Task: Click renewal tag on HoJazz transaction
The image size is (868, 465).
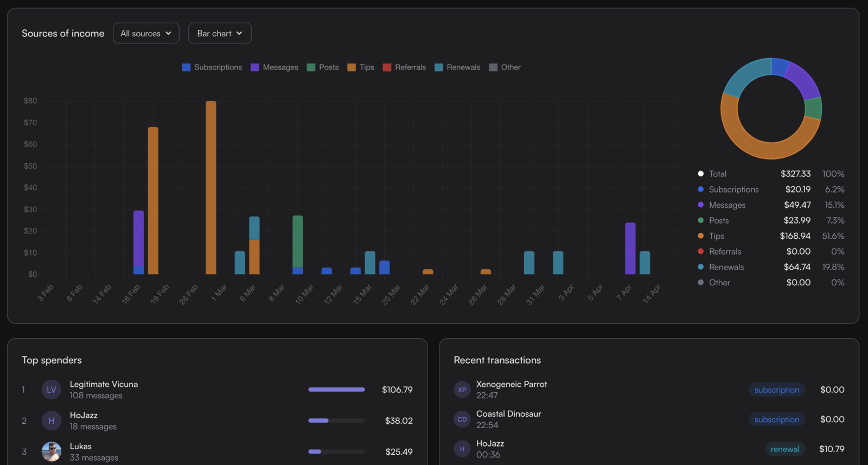Action: 785,449
